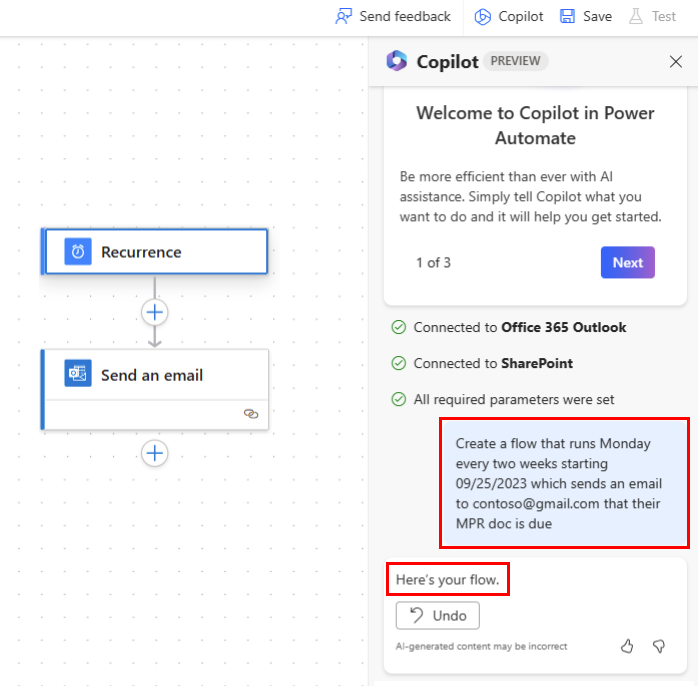The width and height of the screenshot is (698, 686).
Task: Click the Recurrence clock icon
Action: (78, 252)
